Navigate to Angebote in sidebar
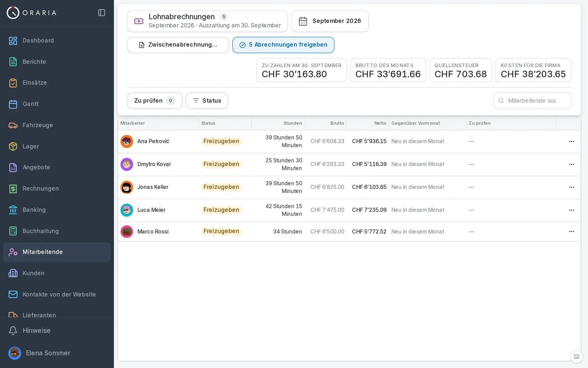Viewport: 588px width, 368px height. tap(57, 167)
